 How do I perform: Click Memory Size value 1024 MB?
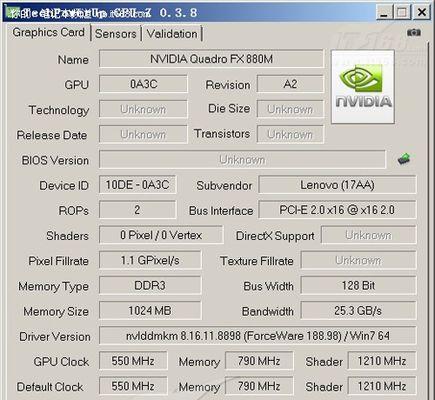tap(150, 311)
